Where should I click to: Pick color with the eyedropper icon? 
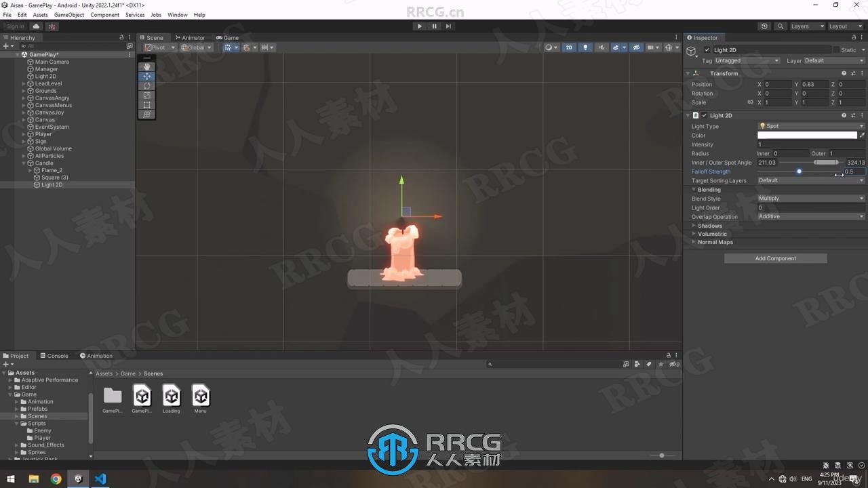click(862, 136)
